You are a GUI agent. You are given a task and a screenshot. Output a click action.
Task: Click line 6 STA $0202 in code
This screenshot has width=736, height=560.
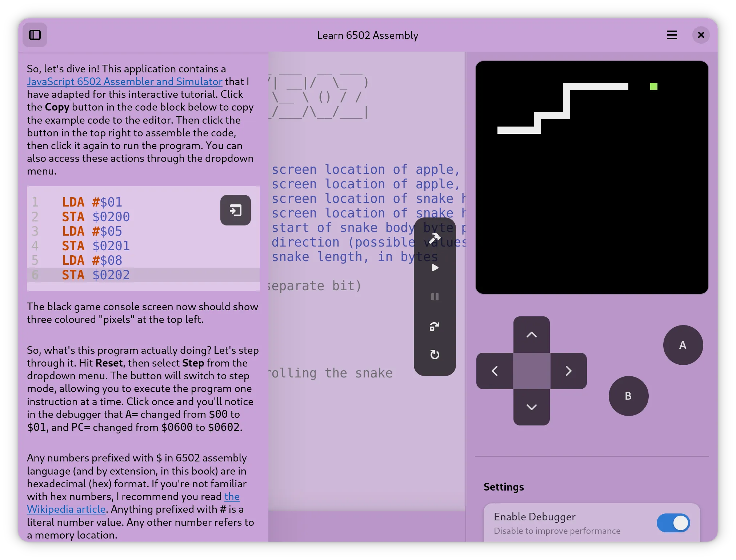[96, 275]
